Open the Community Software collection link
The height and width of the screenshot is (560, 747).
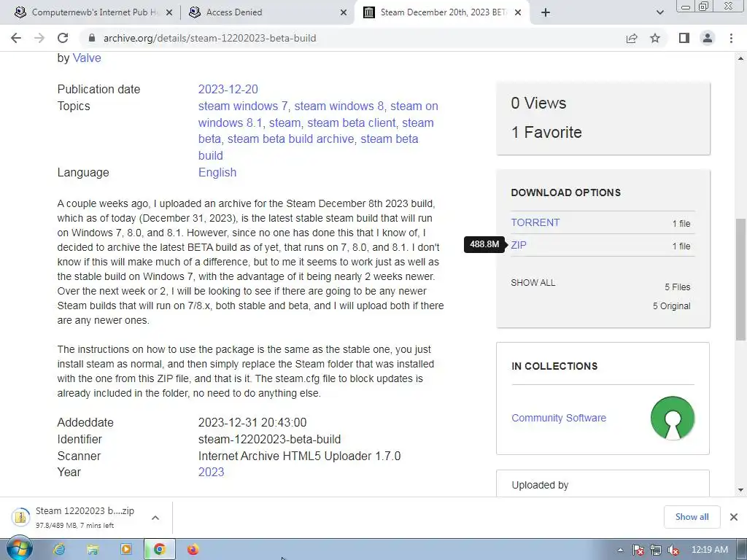coord(558,418)
